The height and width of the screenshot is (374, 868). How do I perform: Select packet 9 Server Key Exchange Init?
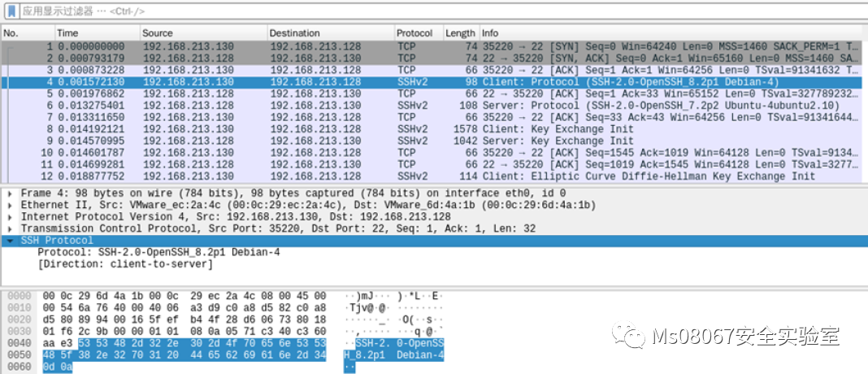click(x=432, y=141)
